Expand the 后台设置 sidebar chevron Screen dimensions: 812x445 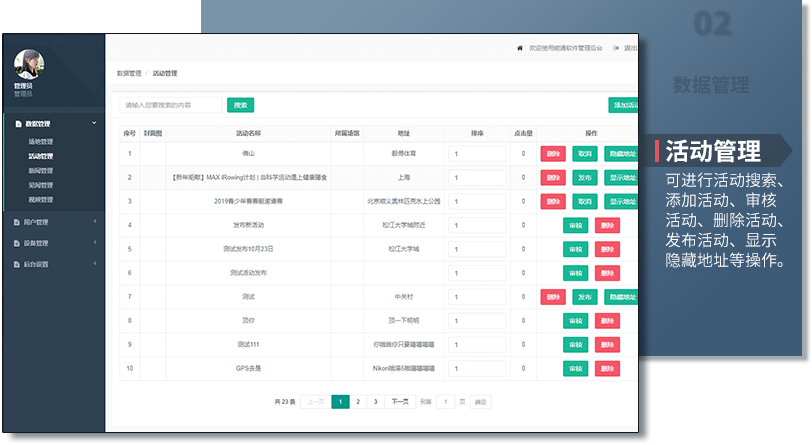point(94,264)
